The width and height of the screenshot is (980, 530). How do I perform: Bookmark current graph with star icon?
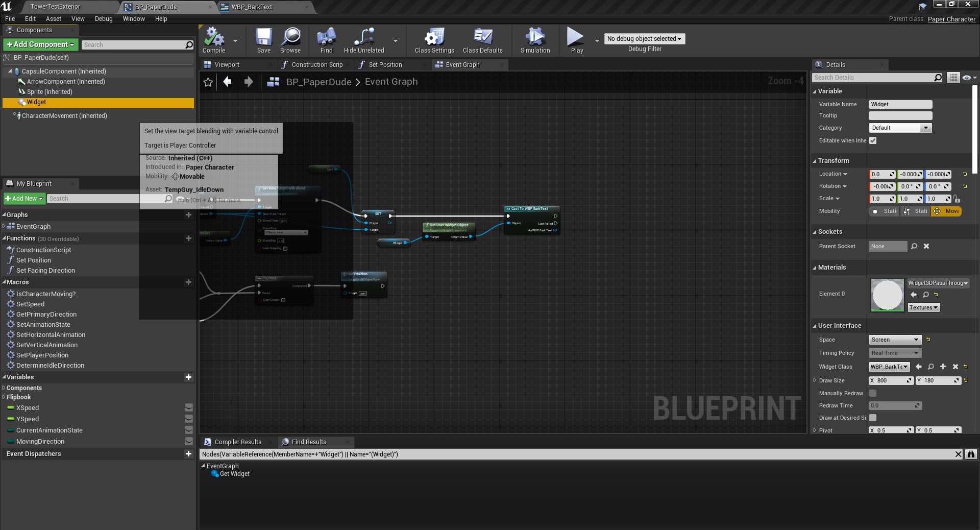coord(208,82)
